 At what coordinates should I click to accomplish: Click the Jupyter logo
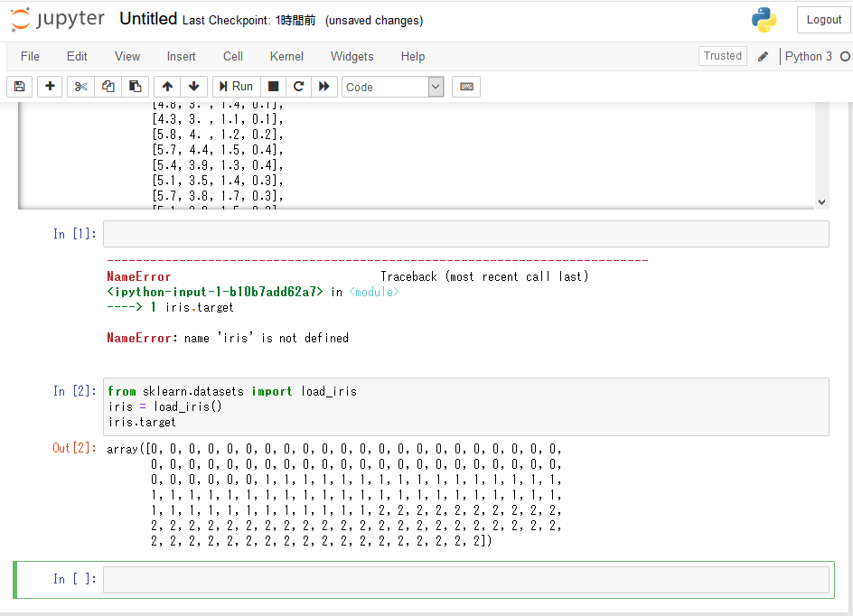(x=58, y=20)
